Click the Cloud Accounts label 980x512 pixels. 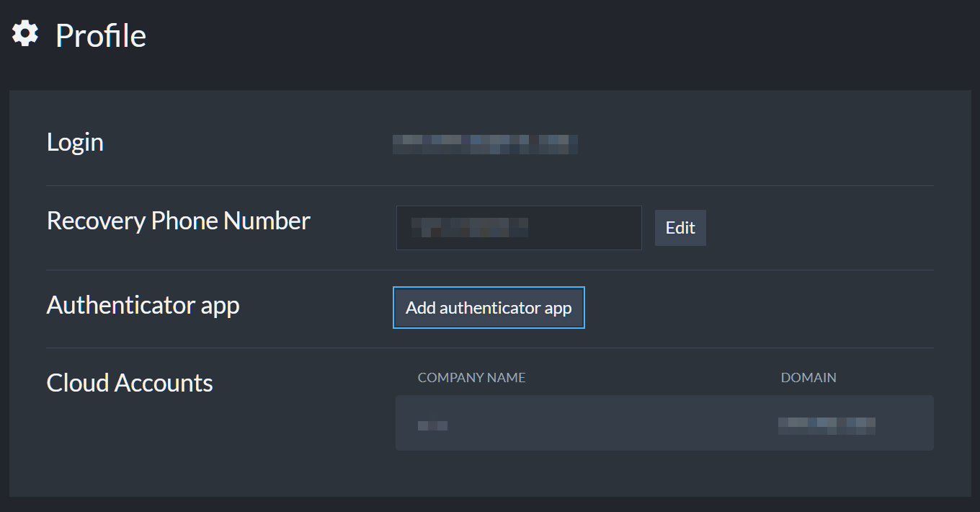pyautogui.click(x=130, y=382)
